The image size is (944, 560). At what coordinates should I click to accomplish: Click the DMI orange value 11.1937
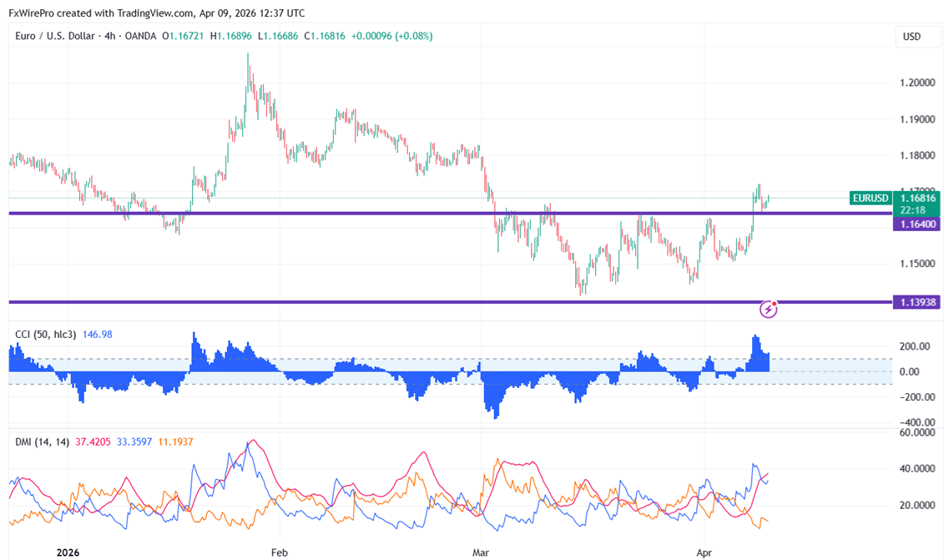click(175, 442)
